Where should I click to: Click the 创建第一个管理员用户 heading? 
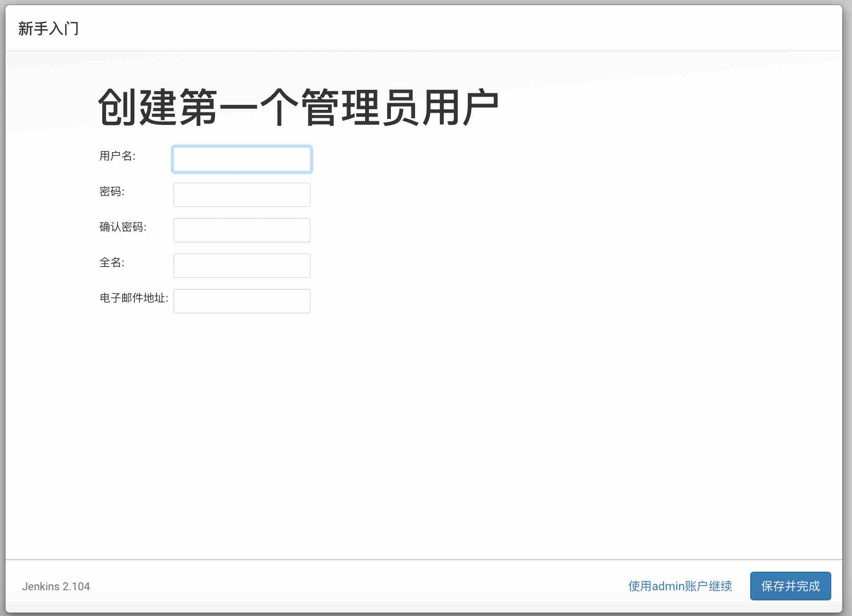(x=298, y=107)
